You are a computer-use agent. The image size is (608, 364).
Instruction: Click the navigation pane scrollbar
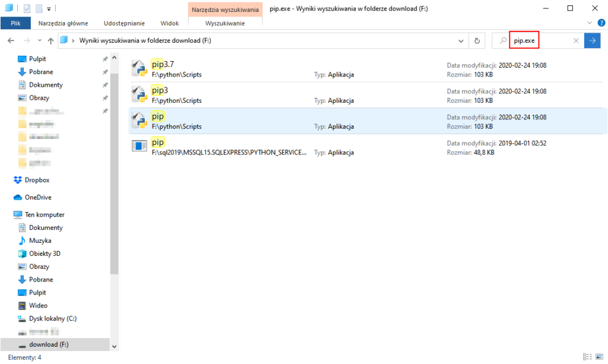[114, 178]
